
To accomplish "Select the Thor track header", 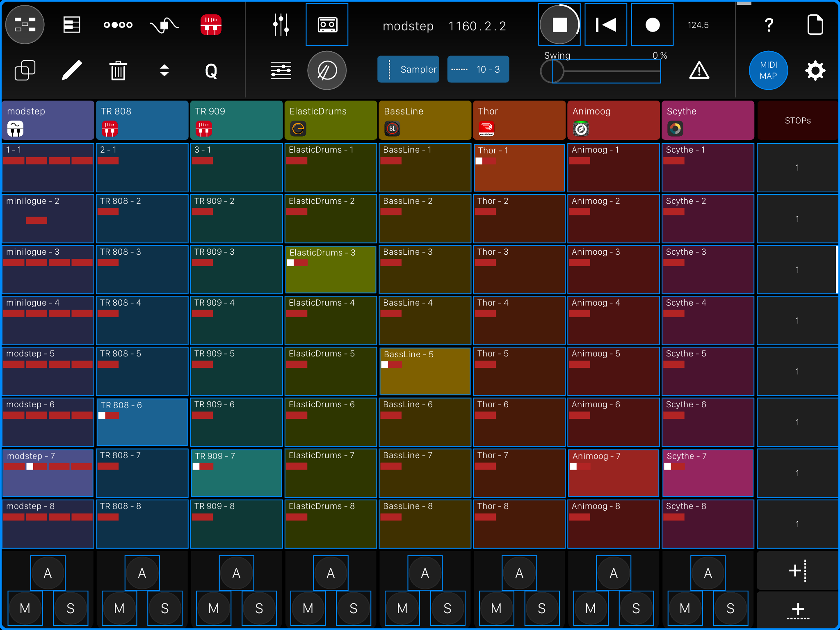I will (519, 120).
